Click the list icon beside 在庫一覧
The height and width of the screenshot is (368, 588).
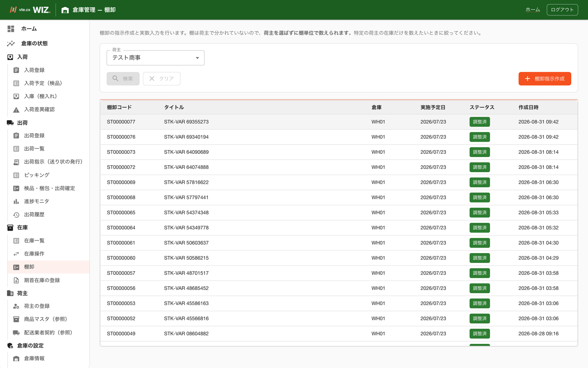pos(16,241)
